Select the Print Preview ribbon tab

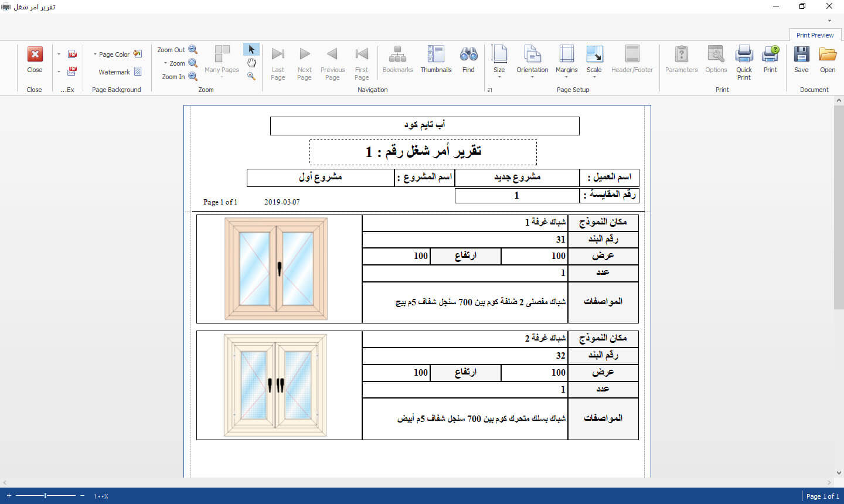pyautogui.click(x=815, y=35)
